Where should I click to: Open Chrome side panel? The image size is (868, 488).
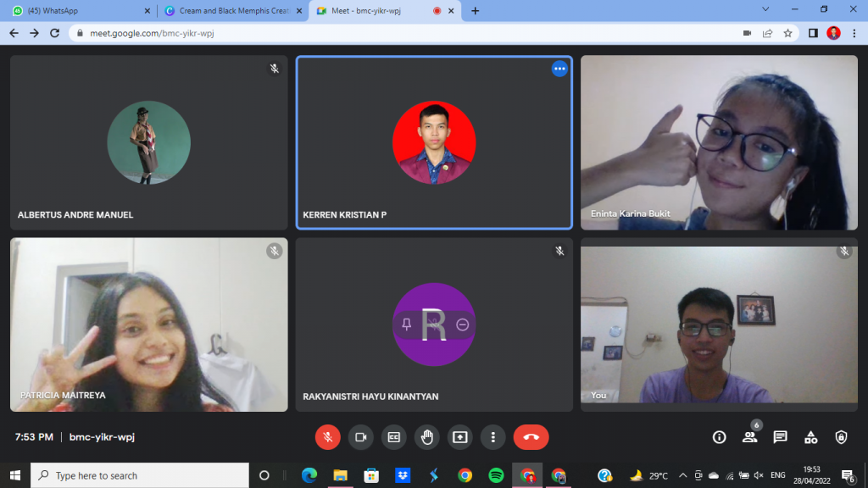coord(813,33)
